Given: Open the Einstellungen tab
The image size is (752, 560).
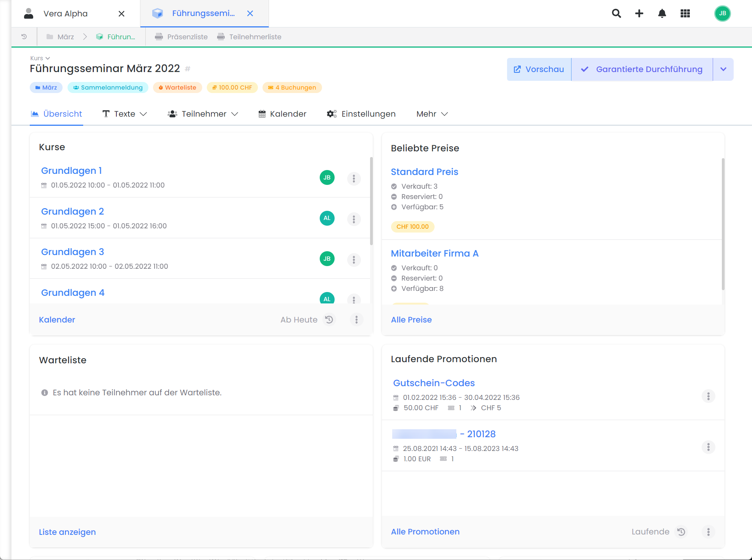Looking at the screenshot, I should tap(361, 114).
